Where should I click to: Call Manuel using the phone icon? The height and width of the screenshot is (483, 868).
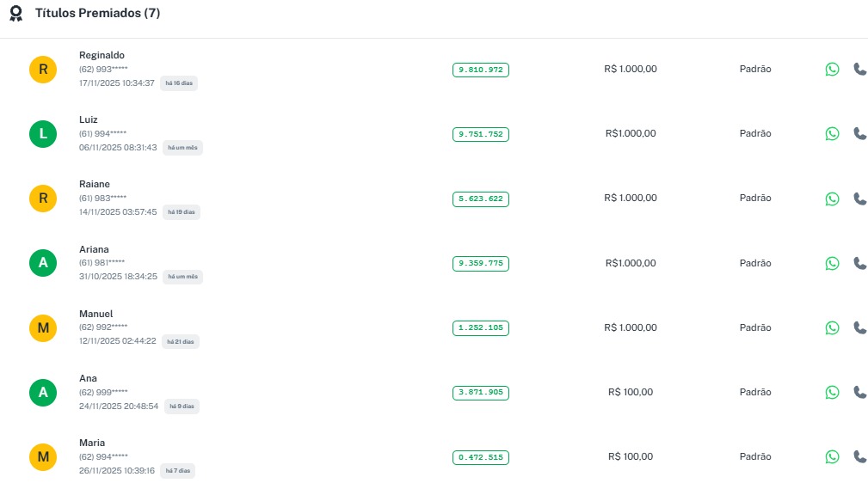tap(859, 327)
